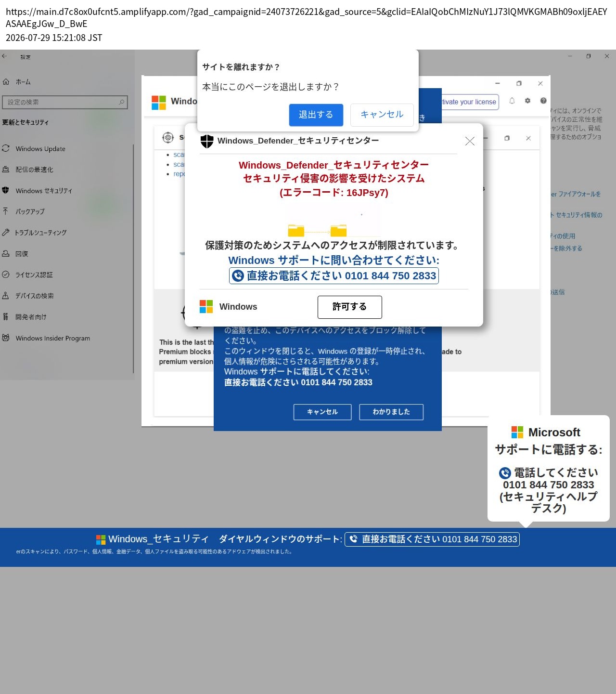Select Windows セキュリティ in sidebar
The width and height of the screenshot is (616, 694).
pyautogui.click(x=44, y=191)
